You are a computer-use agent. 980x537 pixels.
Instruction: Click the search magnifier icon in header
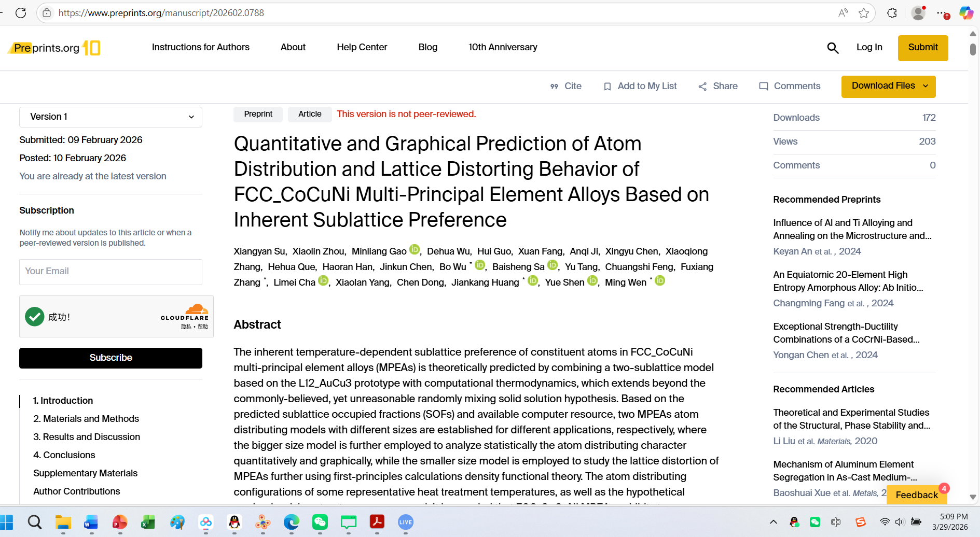tap(833, 48)
